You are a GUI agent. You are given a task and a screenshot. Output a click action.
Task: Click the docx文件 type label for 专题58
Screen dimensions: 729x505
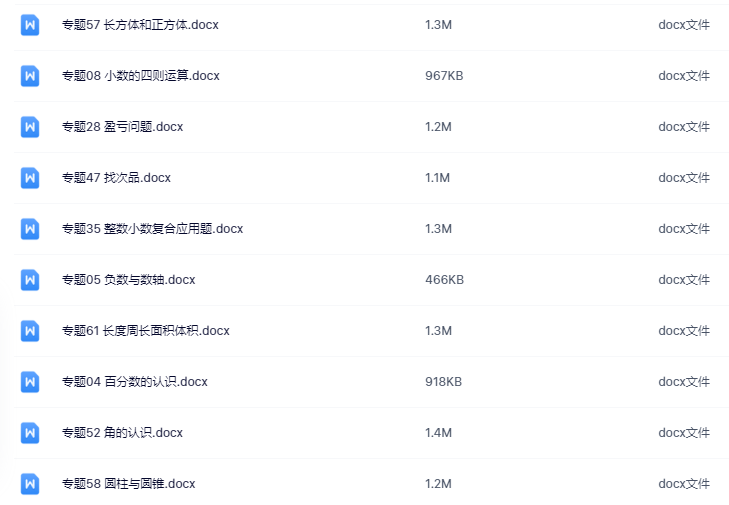coord(684,484)
